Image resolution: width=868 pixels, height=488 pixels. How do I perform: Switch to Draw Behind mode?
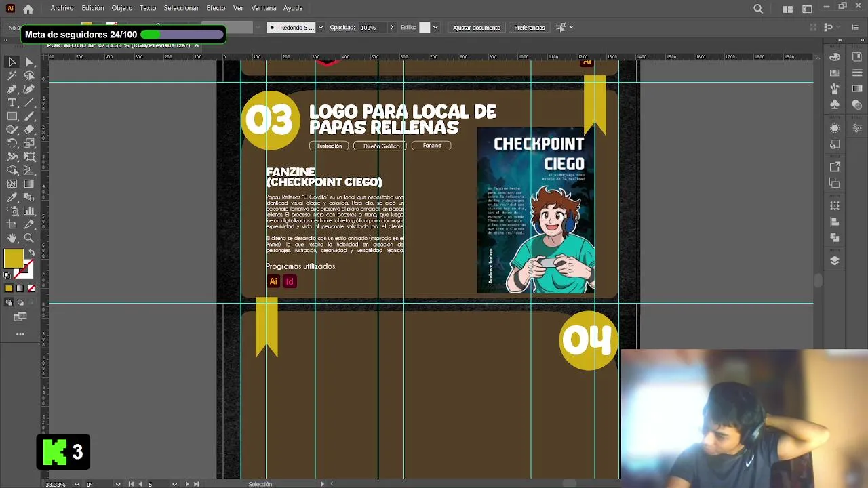coord(20,302)
